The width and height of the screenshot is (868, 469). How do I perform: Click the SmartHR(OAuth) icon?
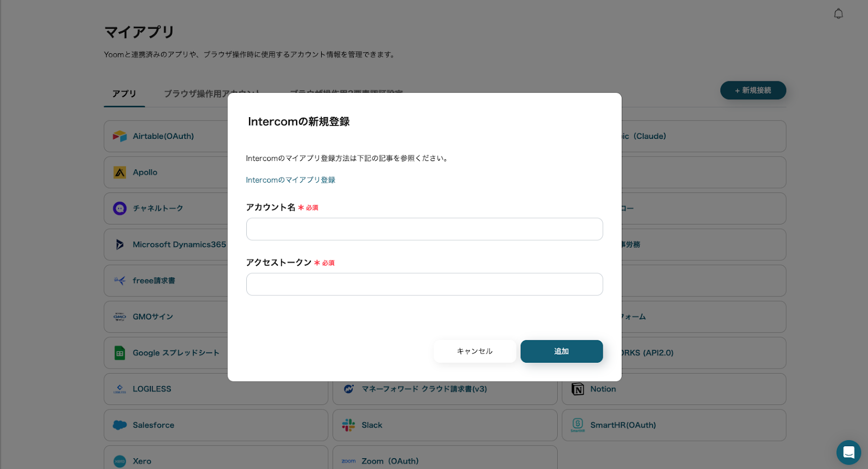click(x=578, y=425)
